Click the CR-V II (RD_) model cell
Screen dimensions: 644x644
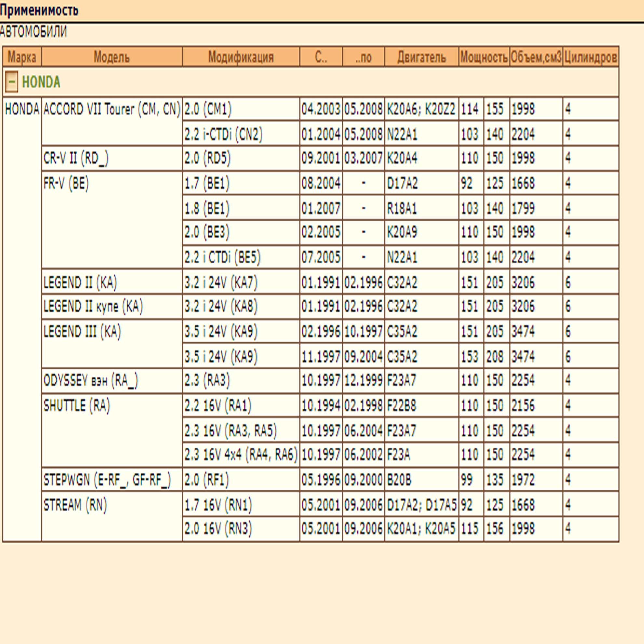pos(112,158)
